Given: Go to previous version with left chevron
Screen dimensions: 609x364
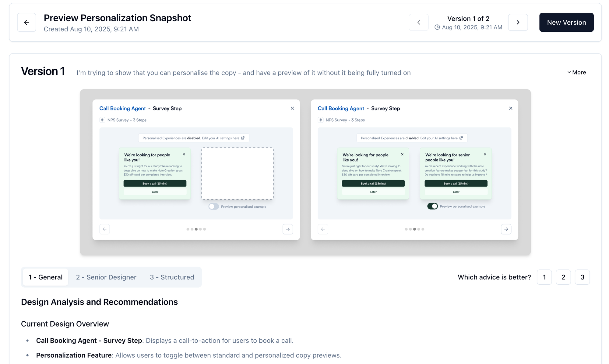Looking at the screenshot, I should pos(419,23).
